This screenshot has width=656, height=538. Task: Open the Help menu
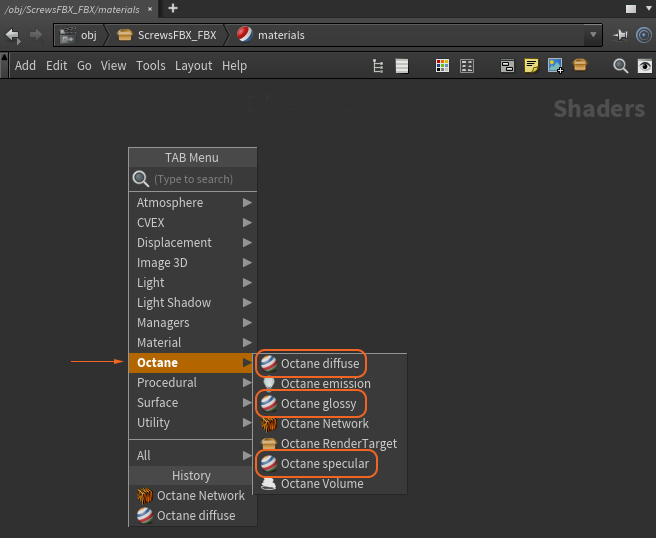(234, 66)
